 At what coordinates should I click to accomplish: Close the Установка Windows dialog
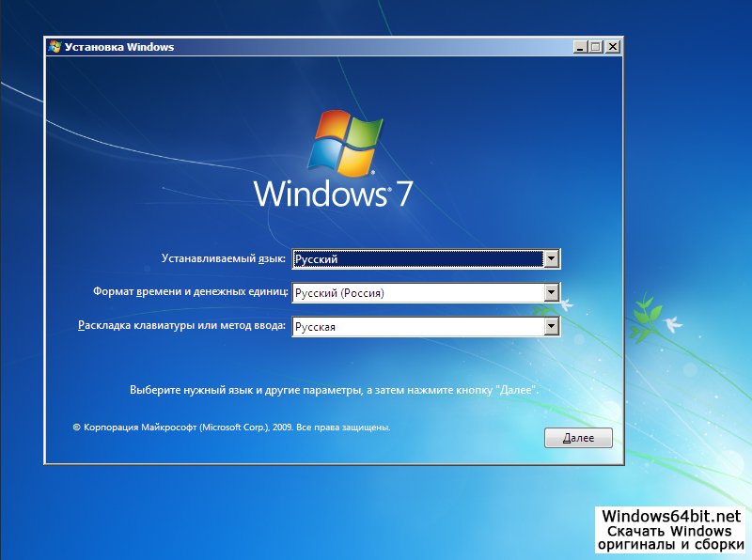[612, 46]
